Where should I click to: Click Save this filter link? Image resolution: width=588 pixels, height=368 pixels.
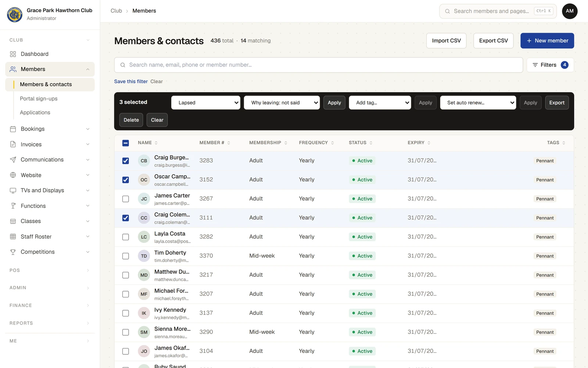(x=131, y=81)
